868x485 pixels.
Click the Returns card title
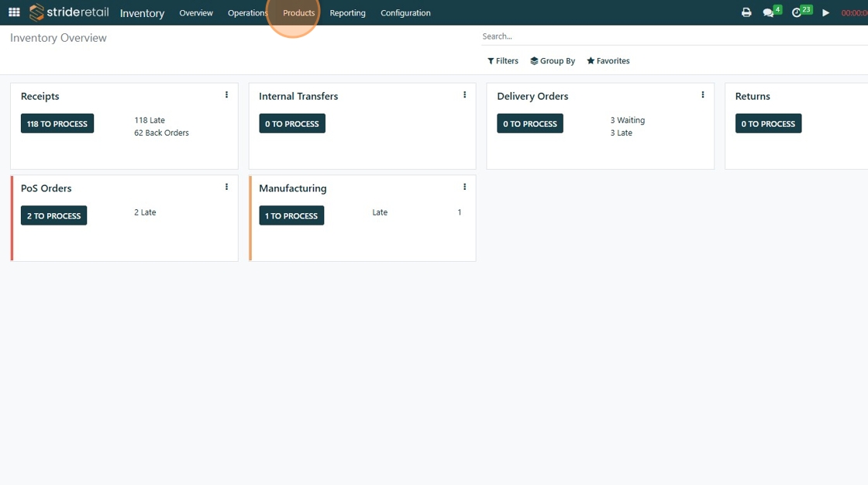pyautogui.click(x=753, y=96)
